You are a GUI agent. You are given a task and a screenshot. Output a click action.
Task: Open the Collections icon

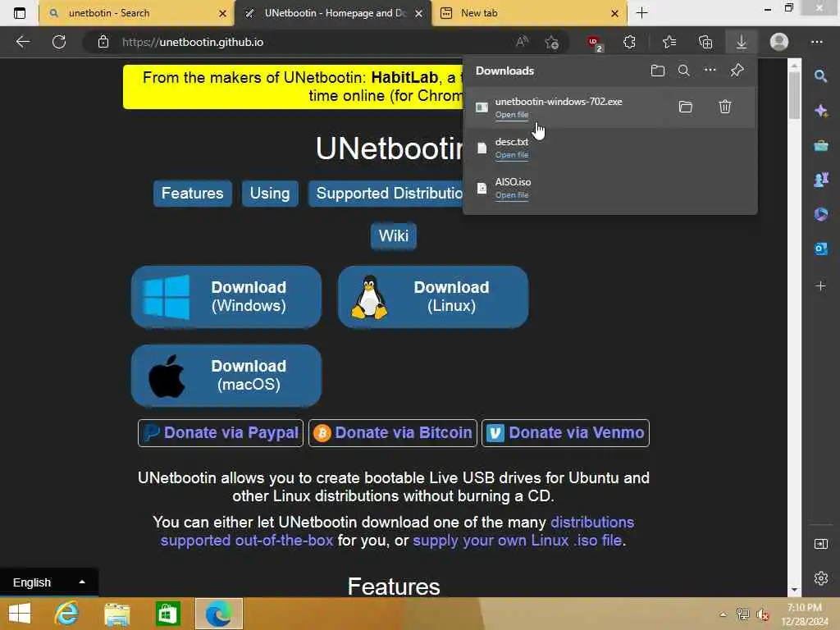coord(705,42)
